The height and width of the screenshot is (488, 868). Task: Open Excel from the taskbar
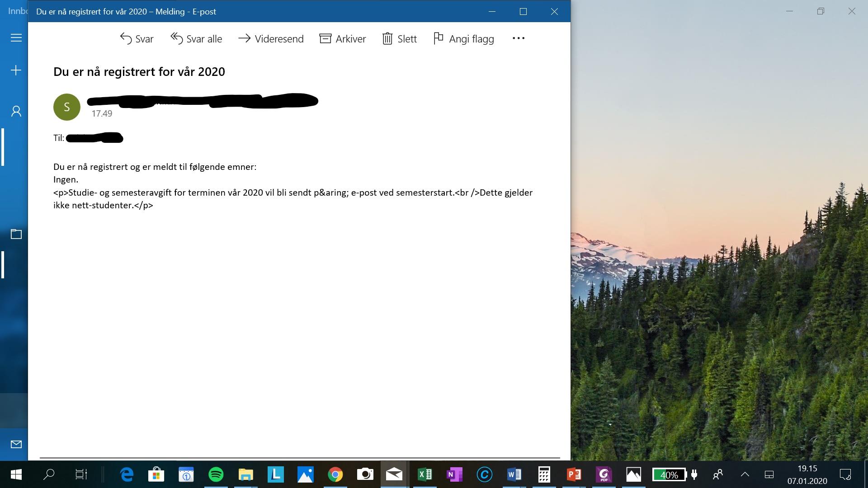coord(424,474)
